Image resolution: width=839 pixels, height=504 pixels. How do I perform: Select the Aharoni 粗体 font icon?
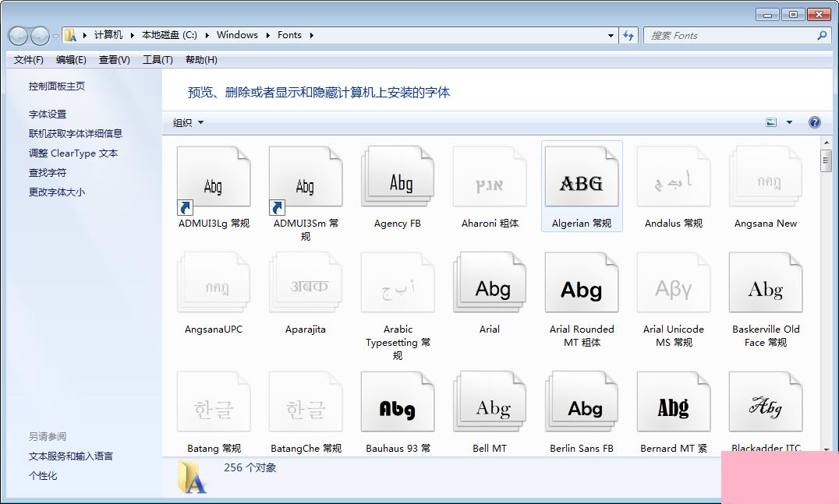[x=490, y=178]
